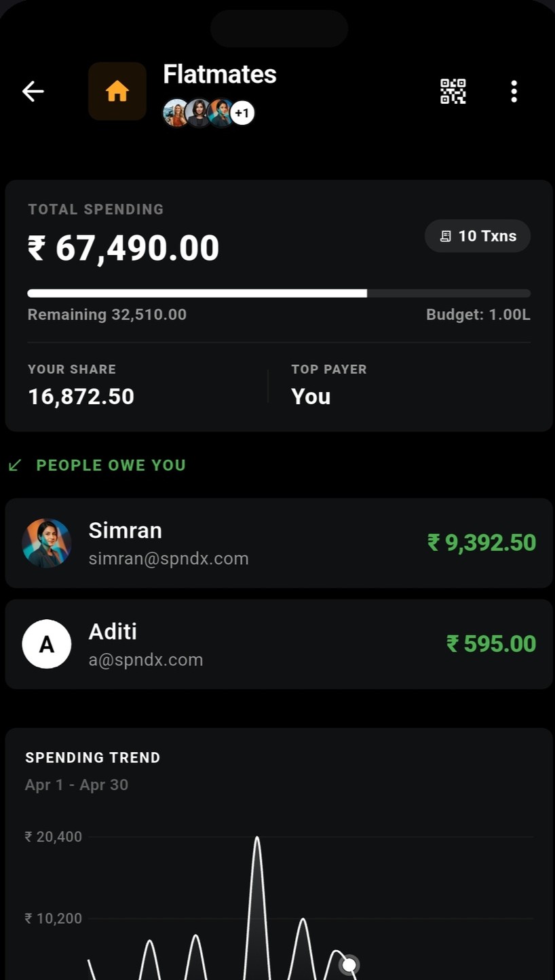Tap the back arrow icon
Viewport: 555px width, 980px height.
(33, 91)
